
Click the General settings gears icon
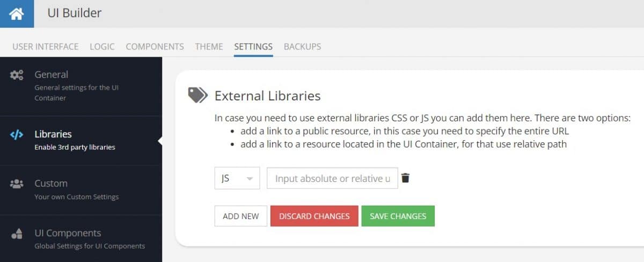[x=17, y=75]
